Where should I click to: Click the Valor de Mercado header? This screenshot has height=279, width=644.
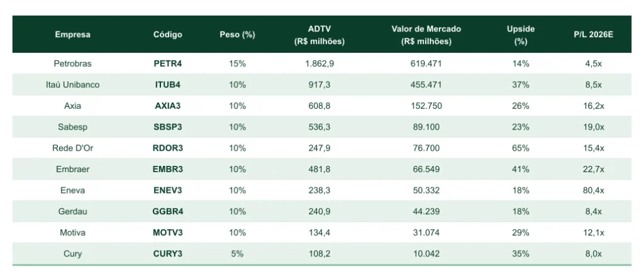[x=426, y=35]
